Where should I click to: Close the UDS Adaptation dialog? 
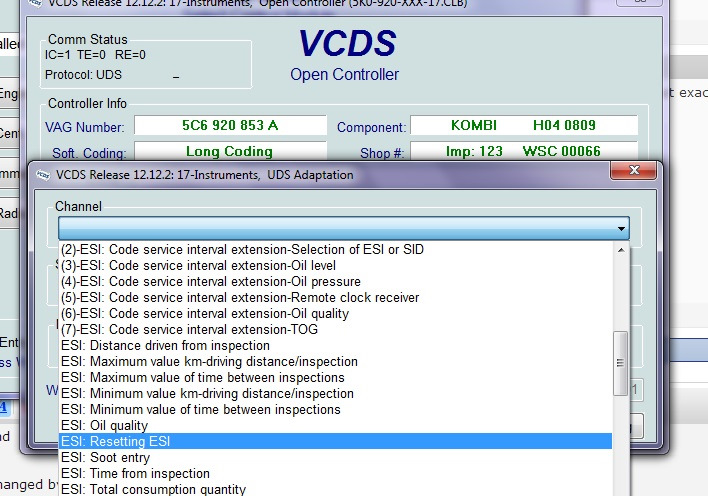coord(633,170)
